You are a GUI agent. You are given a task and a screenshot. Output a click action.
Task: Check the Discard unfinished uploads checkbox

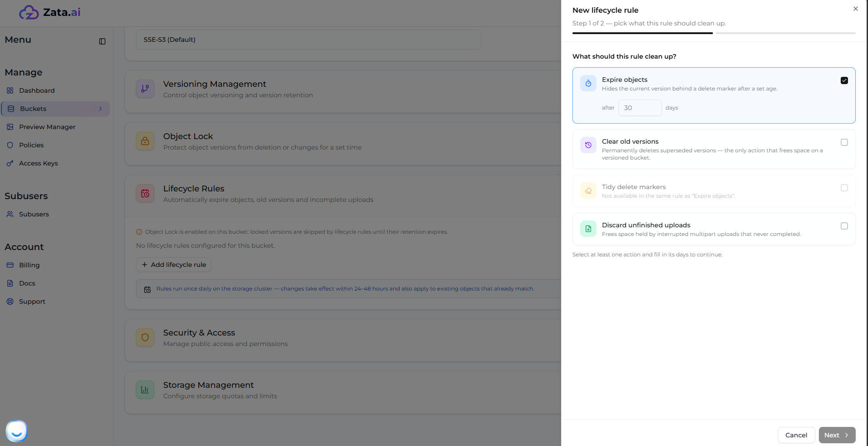[844, 226]
